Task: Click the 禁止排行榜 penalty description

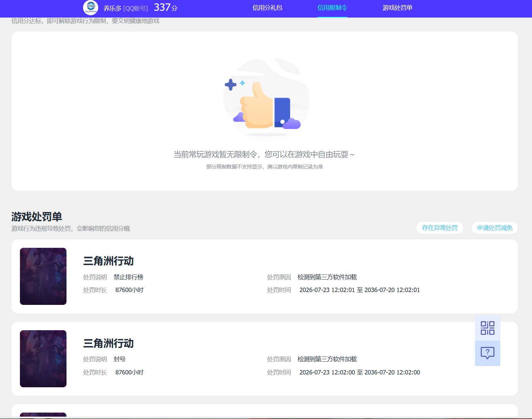Action: pyautogui.click(x=128, y=277)
